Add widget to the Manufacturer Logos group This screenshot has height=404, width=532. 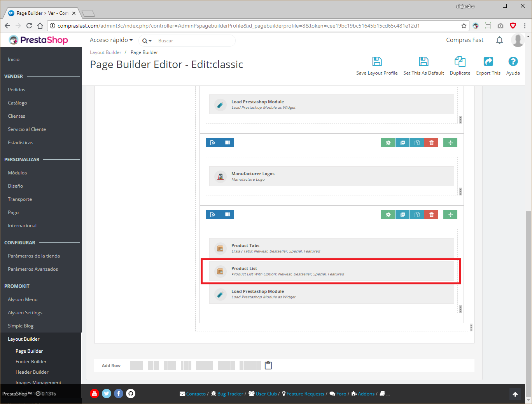pyautogui.click(x=402, y=143)
